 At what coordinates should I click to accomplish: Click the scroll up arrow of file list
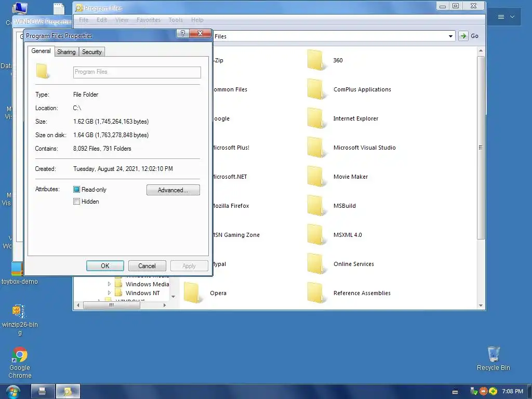pos(481,50)
